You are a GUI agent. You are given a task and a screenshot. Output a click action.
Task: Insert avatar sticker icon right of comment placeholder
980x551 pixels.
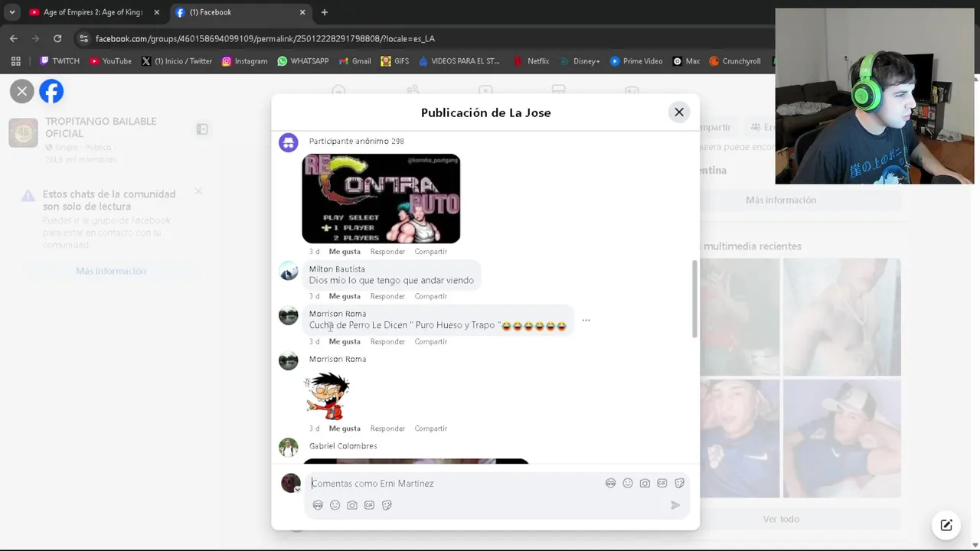(x=610, y=484)
